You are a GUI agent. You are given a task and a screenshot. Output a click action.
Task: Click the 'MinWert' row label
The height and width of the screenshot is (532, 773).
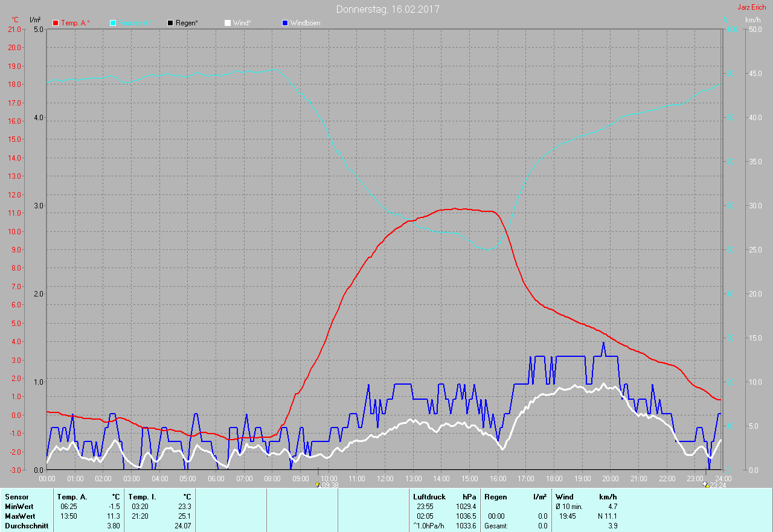(19, 507)
